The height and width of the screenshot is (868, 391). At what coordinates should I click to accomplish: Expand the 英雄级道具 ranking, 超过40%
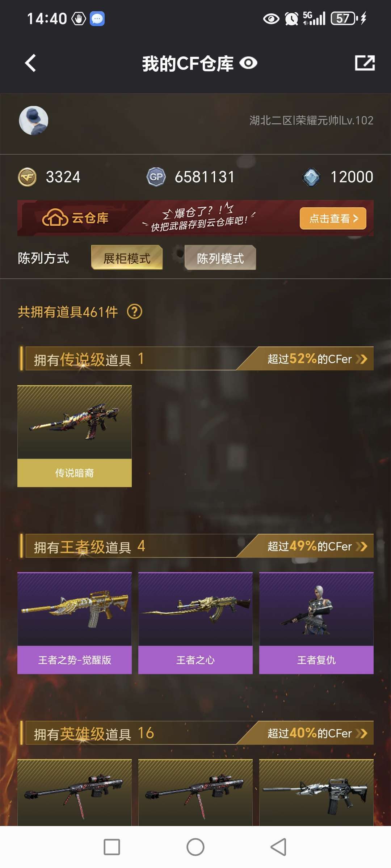coord(318,733)
